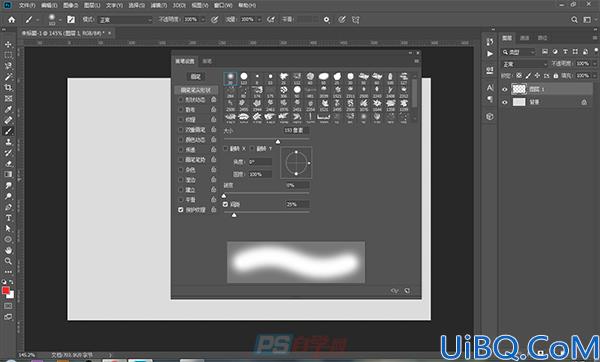
Task: Select the Frame tool
Action: pos(8,99)
